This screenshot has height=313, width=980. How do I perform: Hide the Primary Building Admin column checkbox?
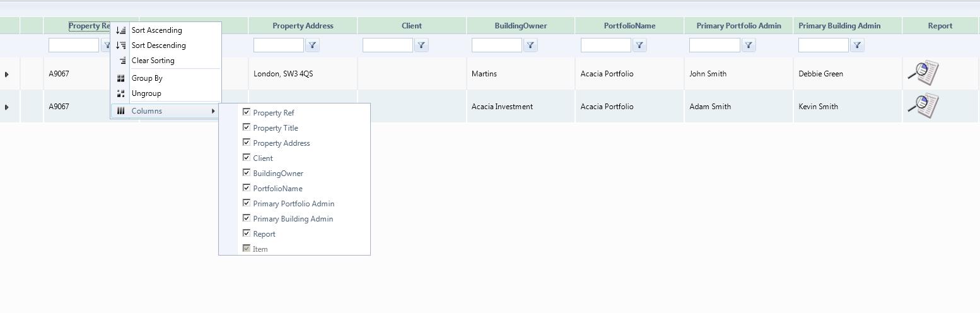pyautogui.click(x=247, y=218)
